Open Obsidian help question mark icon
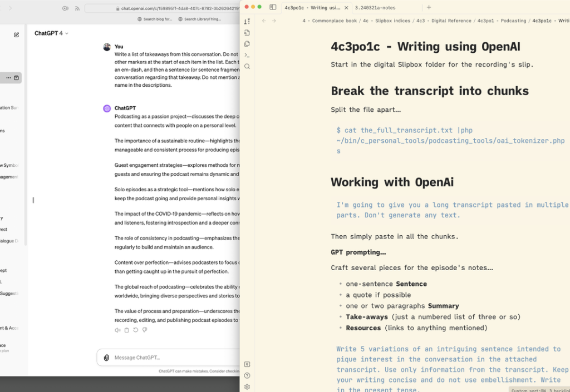Image resolution: width=570 pixels, height=392 pixels. 247,375
